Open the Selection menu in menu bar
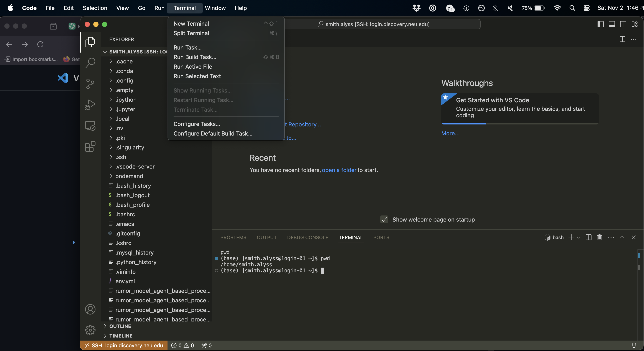 pos(95,8)
